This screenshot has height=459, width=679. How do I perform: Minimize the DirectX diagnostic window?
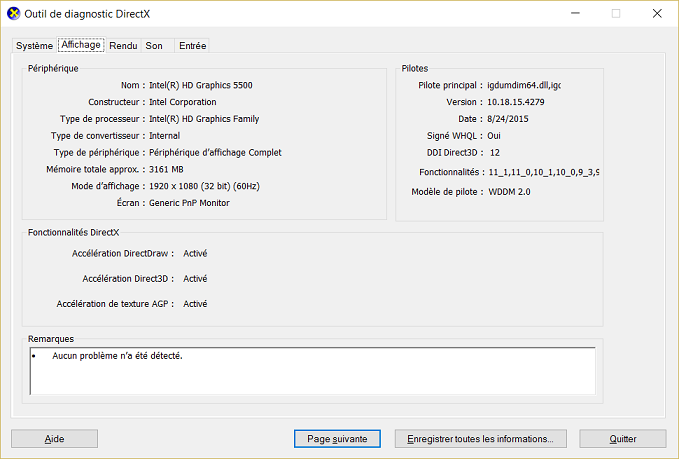point(569,13)
